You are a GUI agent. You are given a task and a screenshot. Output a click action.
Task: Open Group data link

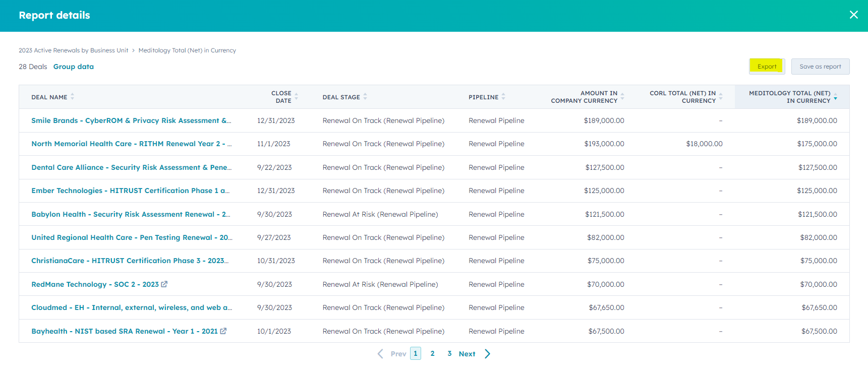click(74, 67)
